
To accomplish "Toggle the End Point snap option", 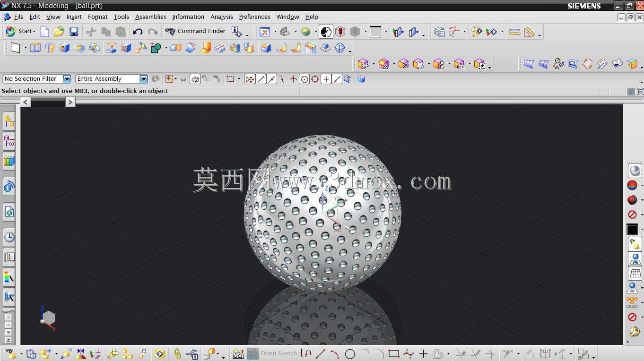I will coord(261,79).
